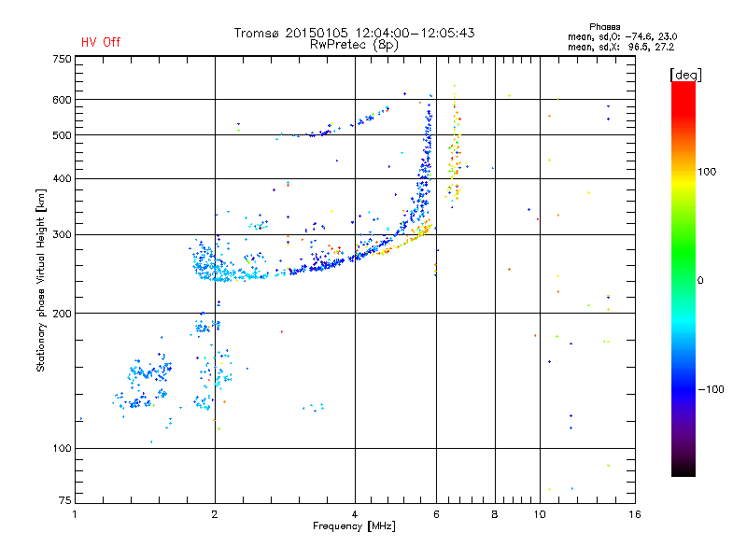Select the plot title "Tromsø 20150105 12:04:00-12:05:43"

[355, 33]
